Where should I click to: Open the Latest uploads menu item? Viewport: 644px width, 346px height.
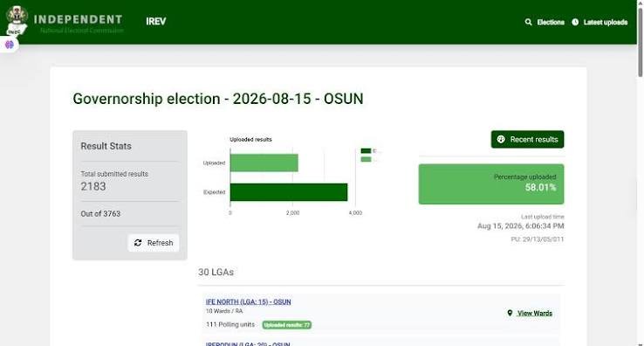(606, 22)
